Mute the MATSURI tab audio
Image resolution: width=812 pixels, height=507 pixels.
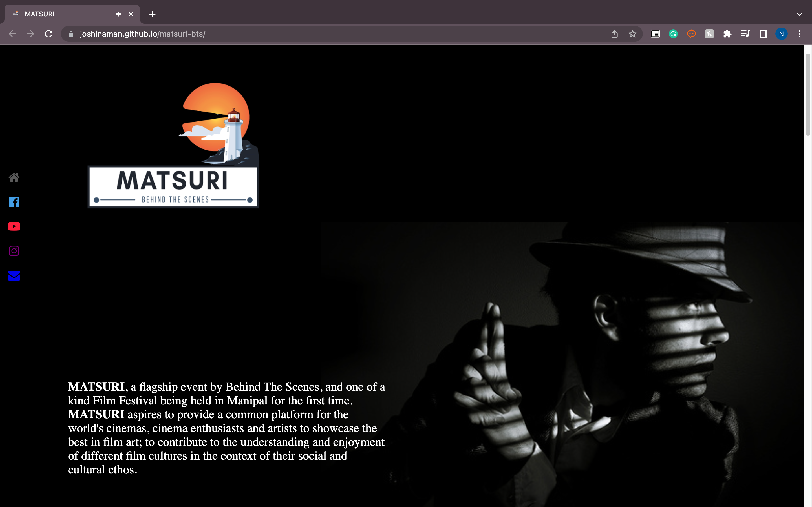click(x=118, y=14)
